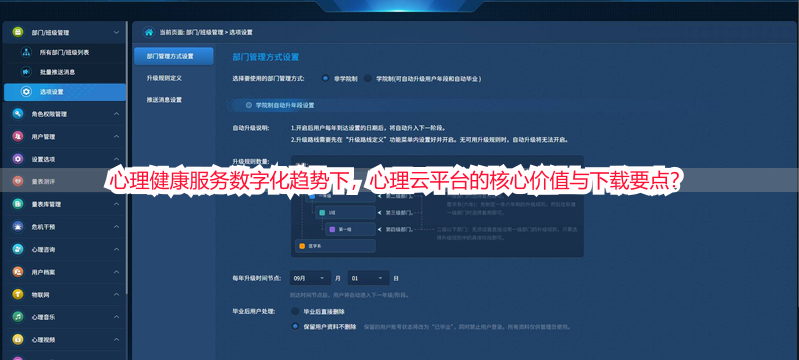The height and width of the screenshot is (360, 799).
Task: Click 部门/班级管理 in the breadcrumb
Action: 204,32
